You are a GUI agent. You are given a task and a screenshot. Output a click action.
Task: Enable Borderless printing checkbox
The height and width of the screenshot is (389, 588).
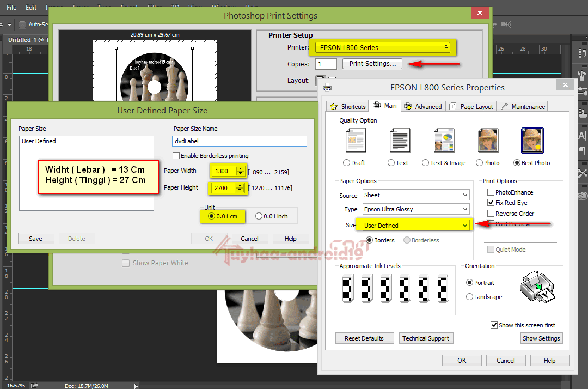[x=176, y=155]
